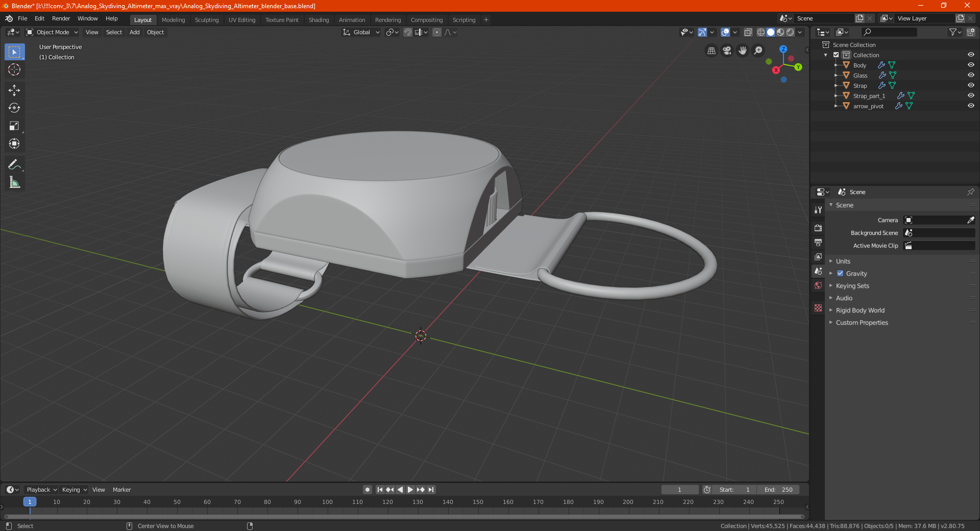This screenshot has width=980, height=531.
Task: Pick the Scale tool
Action: [14, 126]
